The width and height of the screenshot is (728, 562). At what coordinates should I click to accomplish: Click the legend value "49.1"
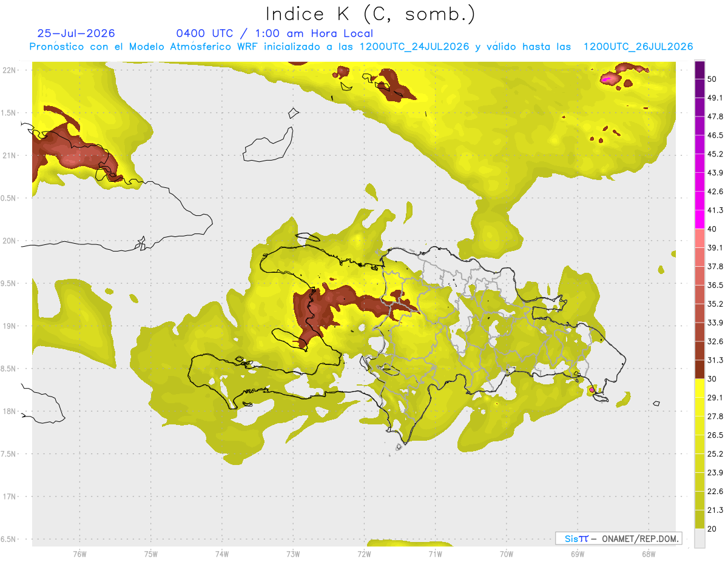click(x=716, y=98)
